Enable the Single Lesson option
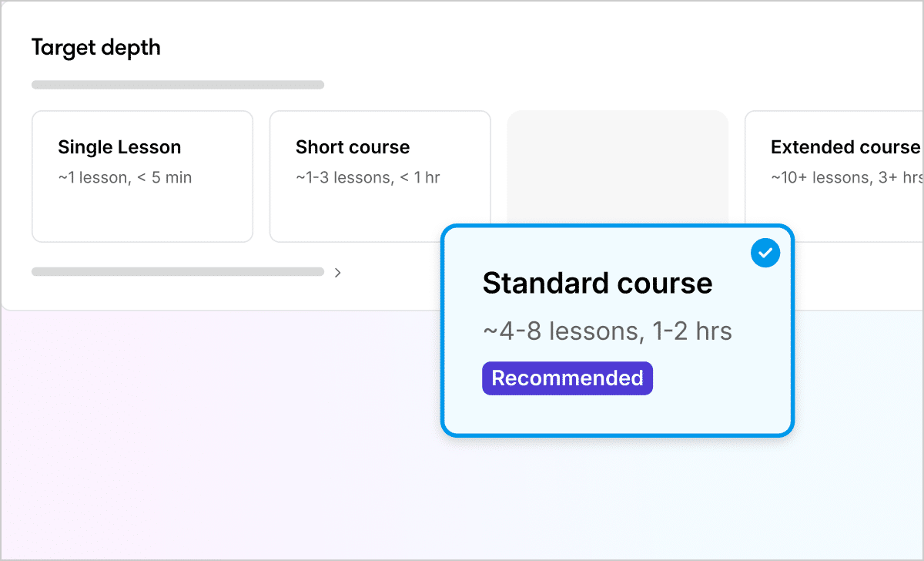Viewport: 924px width, 561px height. (x=142, y=176)
